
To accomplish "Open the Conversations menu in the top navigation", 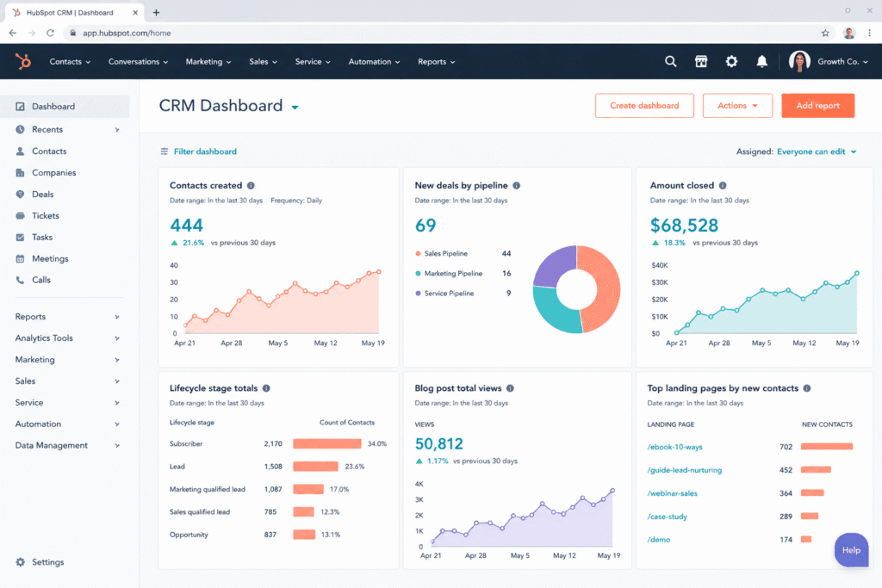I will coord(138,62).
